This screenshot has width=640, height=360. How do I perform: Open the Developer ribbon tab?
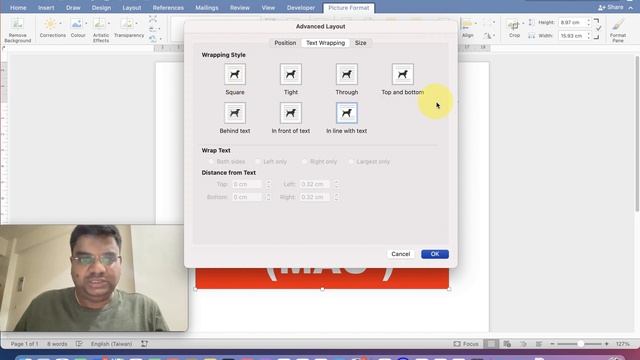(300, 8)
